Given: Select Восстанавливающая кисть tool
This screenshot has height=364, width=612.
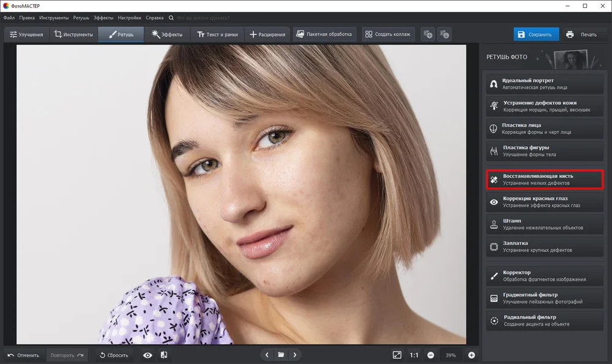Looking at the screenshot, I should pos(545,179).
